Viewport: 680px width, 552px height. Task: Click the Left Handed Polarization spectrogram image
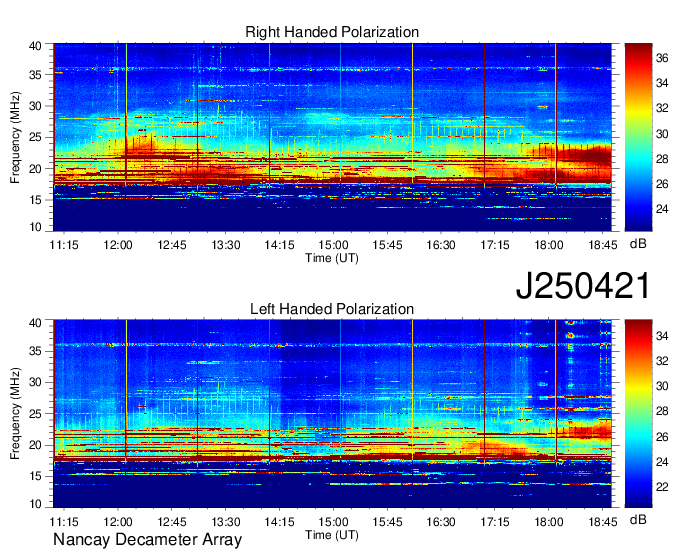point(332,414)
